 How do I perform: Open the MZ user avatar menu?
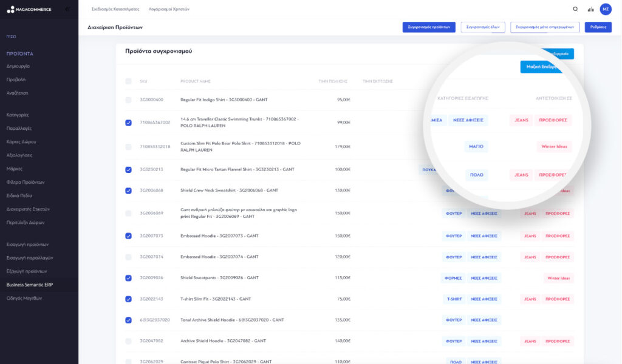[x=606, y=9]
